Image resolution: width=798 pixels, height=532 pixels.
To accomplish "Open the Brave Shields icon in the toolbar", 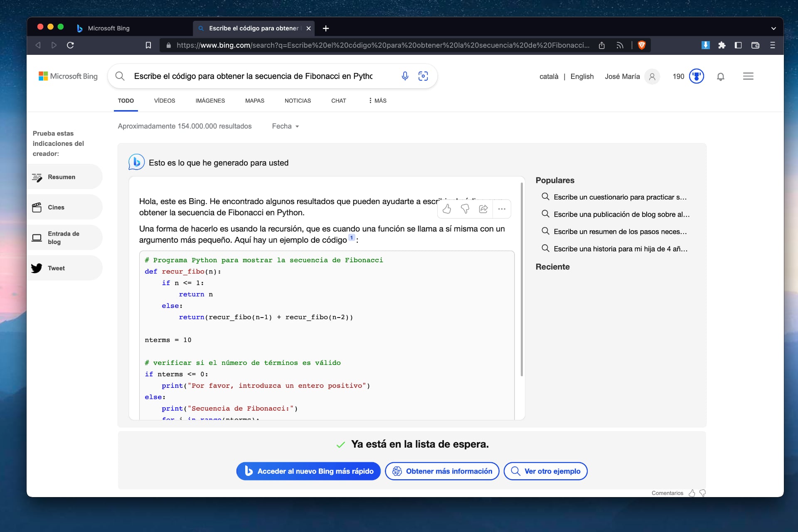I will click(641, 45).
